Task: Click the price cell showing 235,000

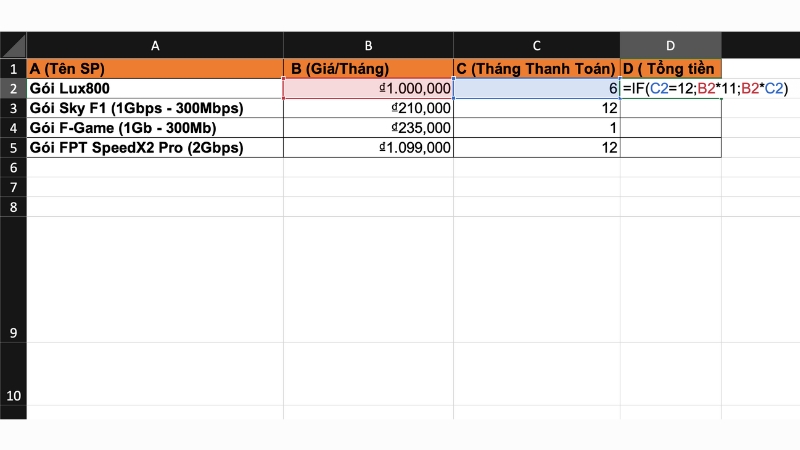Action: [368, 128]
